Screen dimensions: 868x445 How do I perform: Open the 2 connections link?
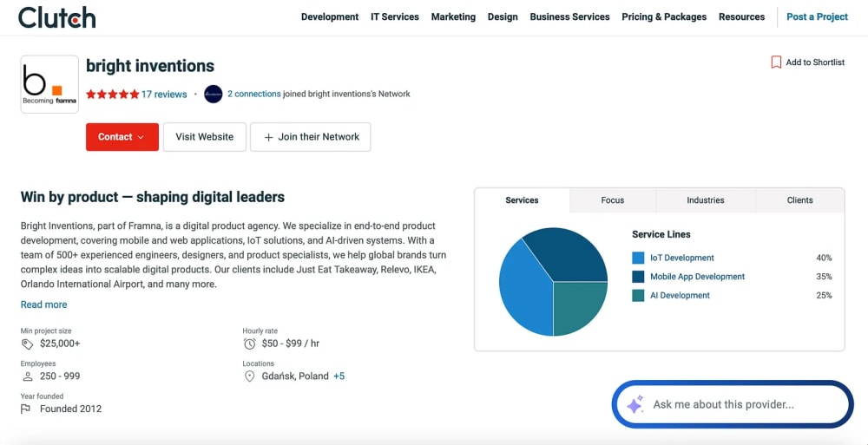coord(254,94)
